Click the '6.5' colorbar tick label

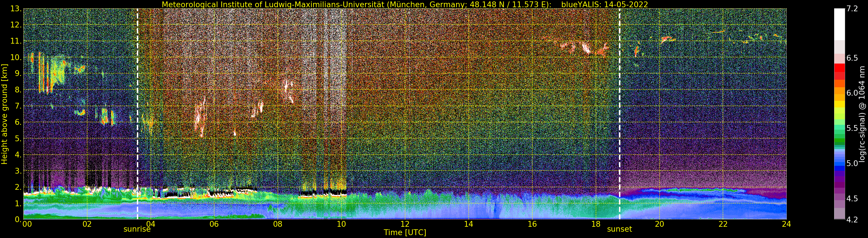click(x=852, y=58)
